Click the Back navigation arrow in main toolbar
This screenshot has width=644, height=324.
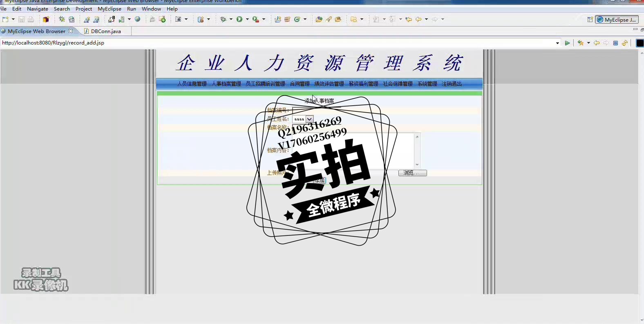coord(418,19)
